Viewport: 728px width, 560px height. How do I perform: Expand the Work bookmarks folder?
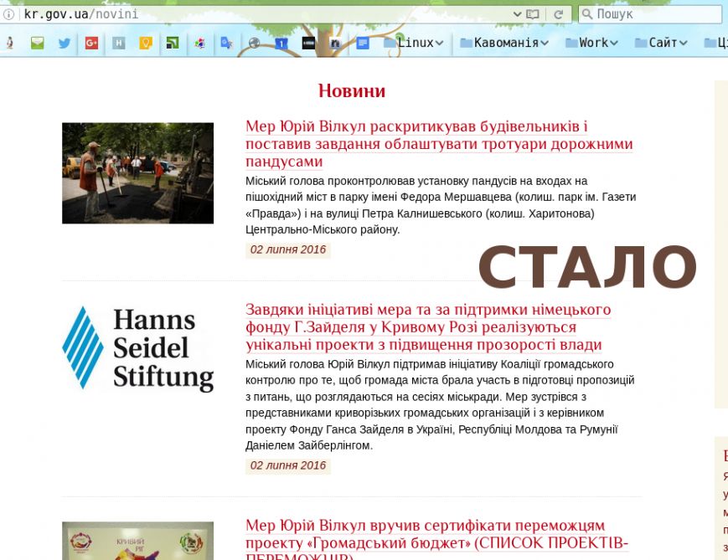(x=591, y=43)
